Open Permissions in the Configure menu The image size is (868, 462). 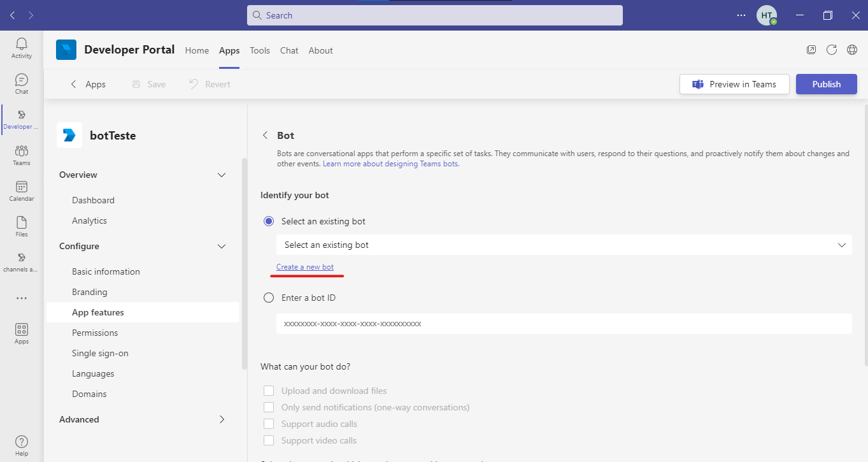[x=95, y=333]
